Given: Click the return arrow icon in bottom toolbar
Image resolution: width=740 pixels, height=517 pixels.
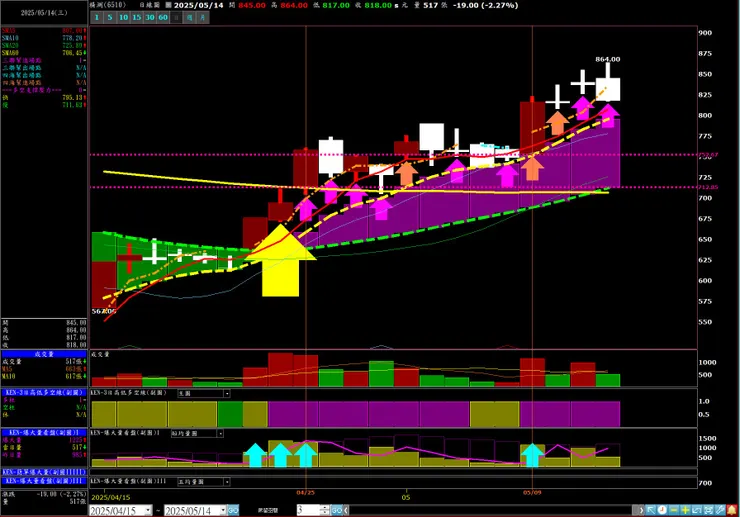Looking at the screenshot, I should [x=697, y=510].
